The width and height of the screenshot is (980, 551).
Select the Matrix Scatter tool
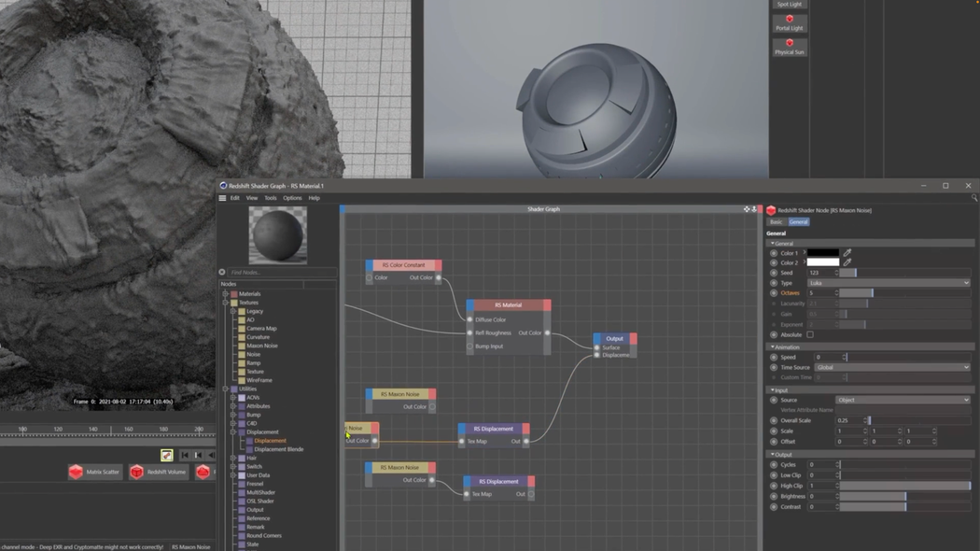coord(94,472)
